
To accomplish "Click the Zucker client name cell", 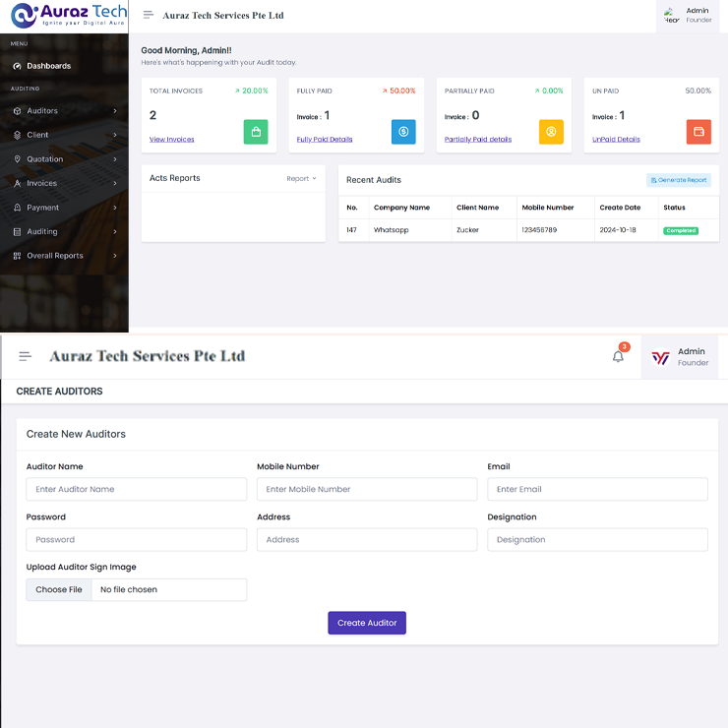I will coord(467,230).
